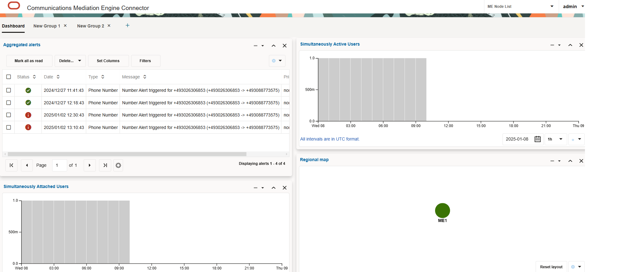Check the 2025/01/02 13:10:43 alert row

point(8,127)
